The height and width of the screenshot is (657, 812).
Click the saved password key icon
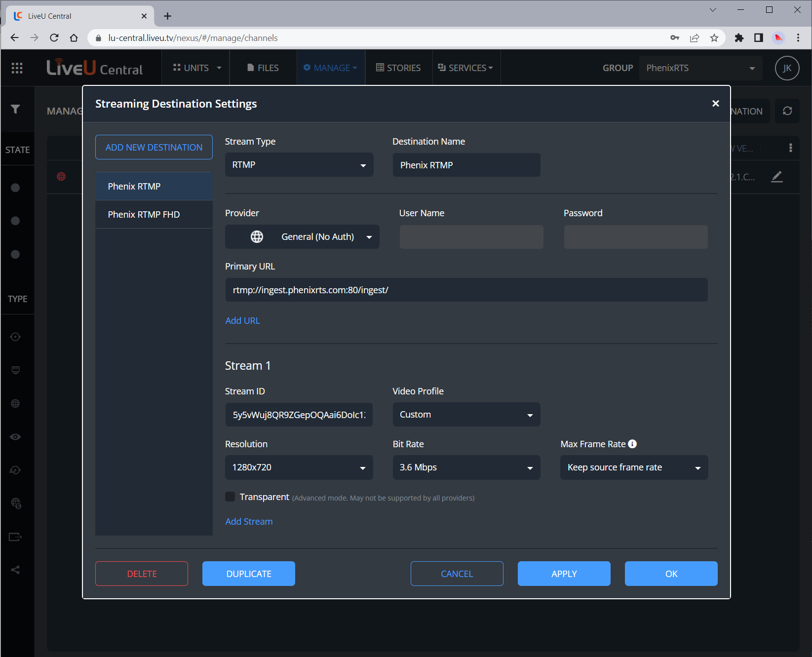pyautogui.click(x=675, y=38)
